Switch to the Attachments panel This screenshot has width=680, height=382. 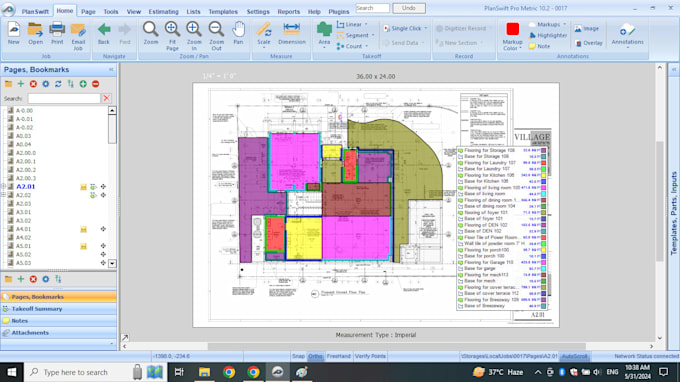[59, 333]
